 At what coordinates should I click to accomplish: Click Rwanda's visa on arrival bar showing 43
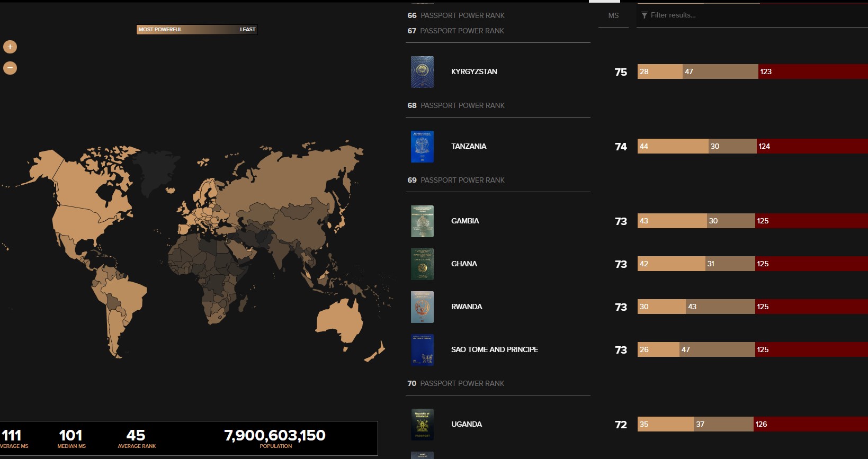pos(720,307)
